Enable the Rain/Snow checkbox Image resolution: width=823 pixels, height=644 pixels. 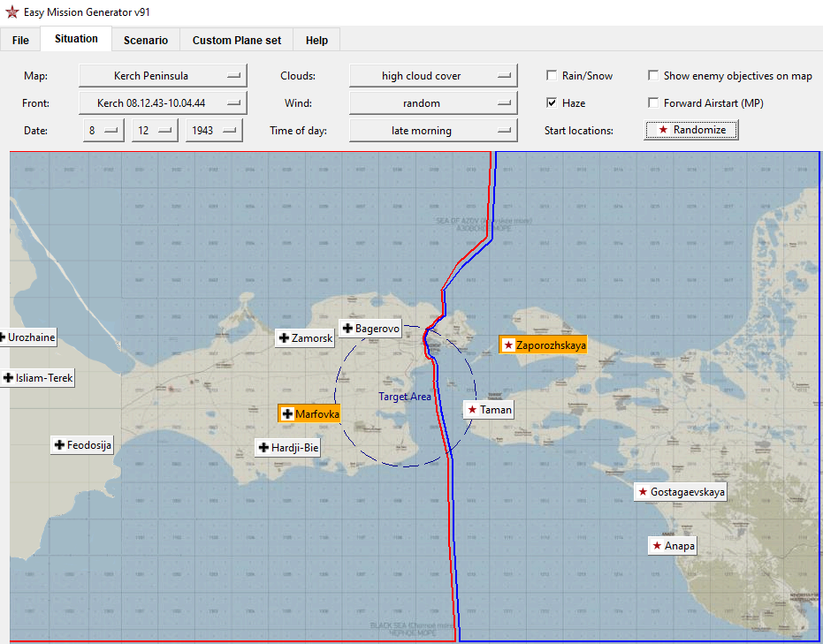(x=552, y=75)
